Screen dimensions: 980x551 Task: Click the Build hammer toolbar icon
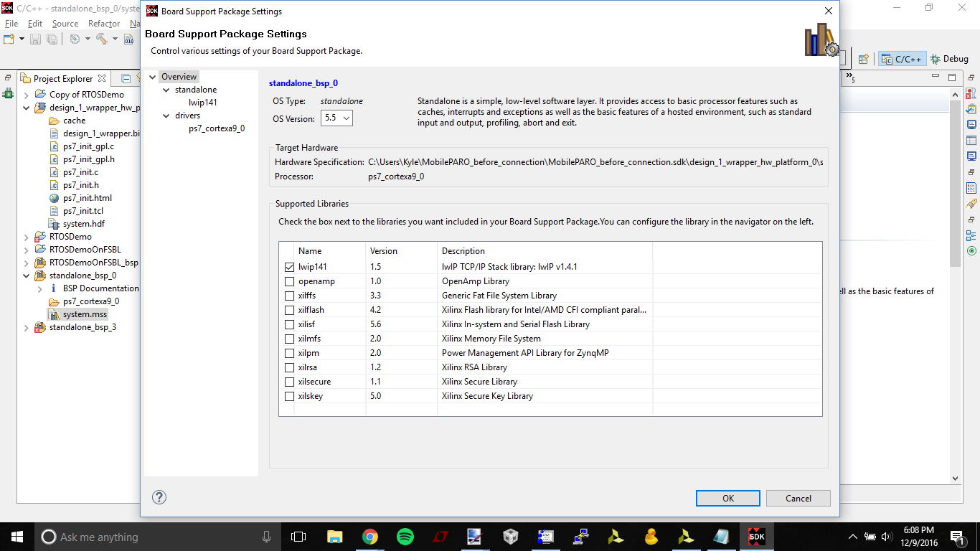point(101,39)
